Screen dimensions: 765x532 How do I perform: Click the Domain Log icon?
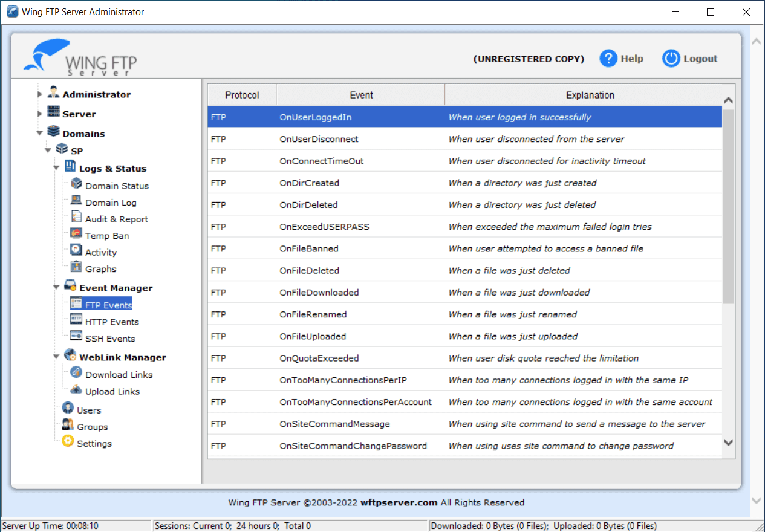[x=76, y=201]
